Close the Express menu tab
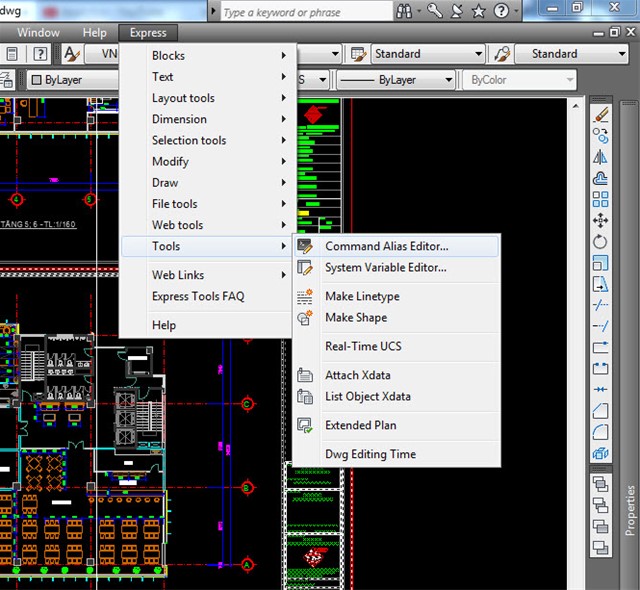Screen dimensions: 640x590 pyautogui.click(x=148, y=33)
